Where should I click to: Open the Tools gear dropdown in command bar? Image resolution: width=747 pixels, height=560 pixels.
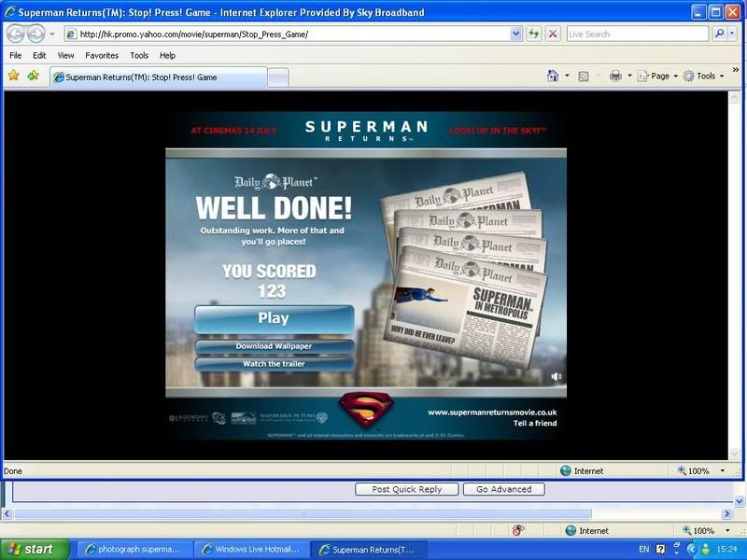point(704,76)
